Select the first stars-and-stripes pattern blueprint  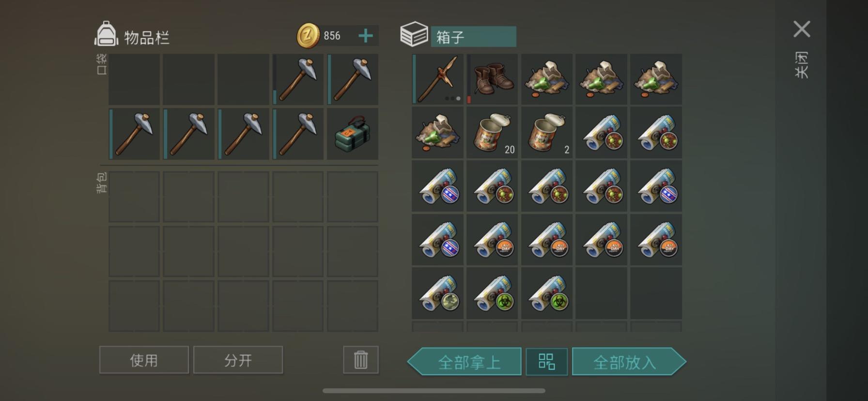tap(438, 186)
